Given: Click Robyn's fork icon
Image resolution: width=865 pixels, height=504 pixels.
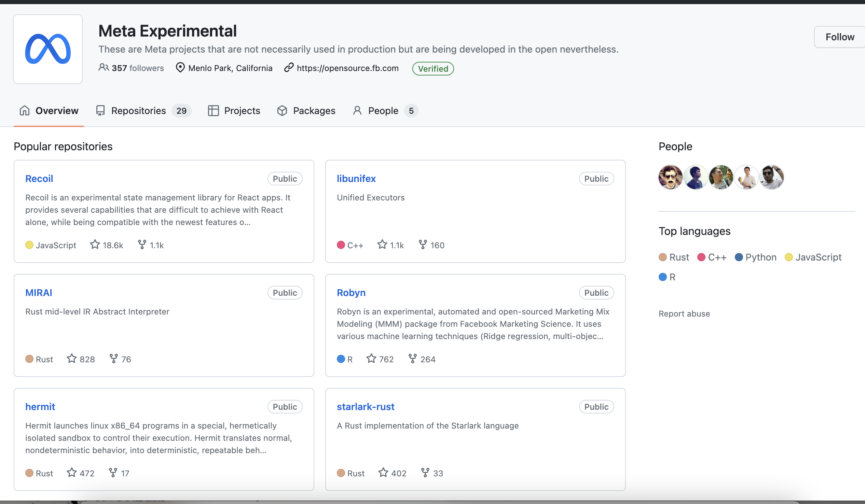Looking at the screenshot, I should (x=413, y=359).
